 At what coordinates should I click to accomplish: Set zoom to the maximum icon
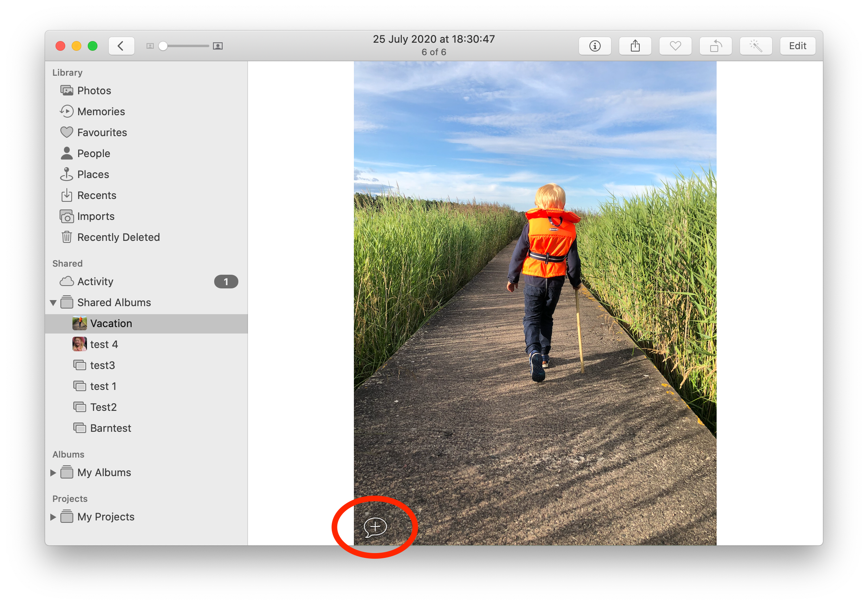[x=218, y=46]
